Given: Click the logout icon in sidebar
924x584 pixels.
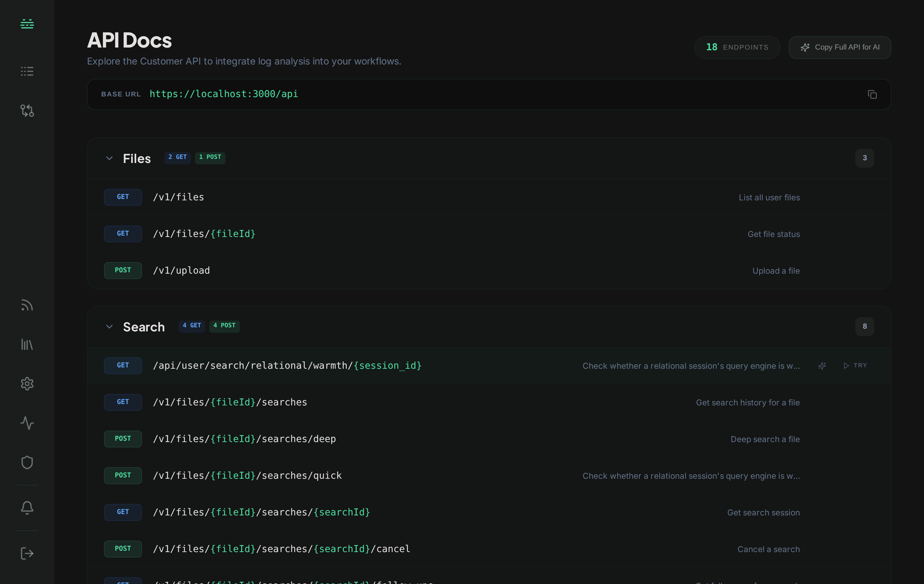Looking at the screenshot, I should pos(27,553).
